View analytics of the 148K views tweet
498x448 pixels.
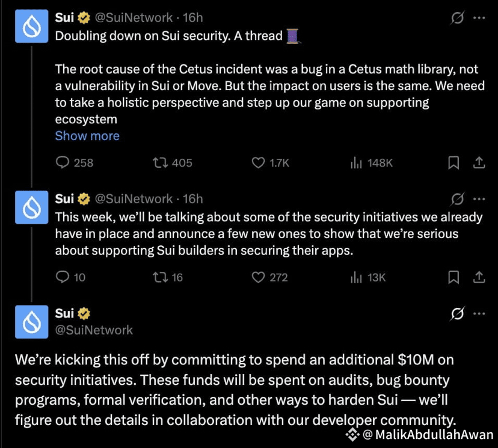(356, 162)
